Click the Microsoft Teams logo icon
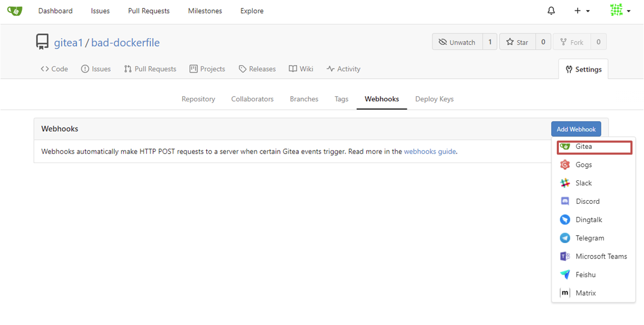Image resolution: width=644 pixels, height=325 pixels. (x=565, y=257)
